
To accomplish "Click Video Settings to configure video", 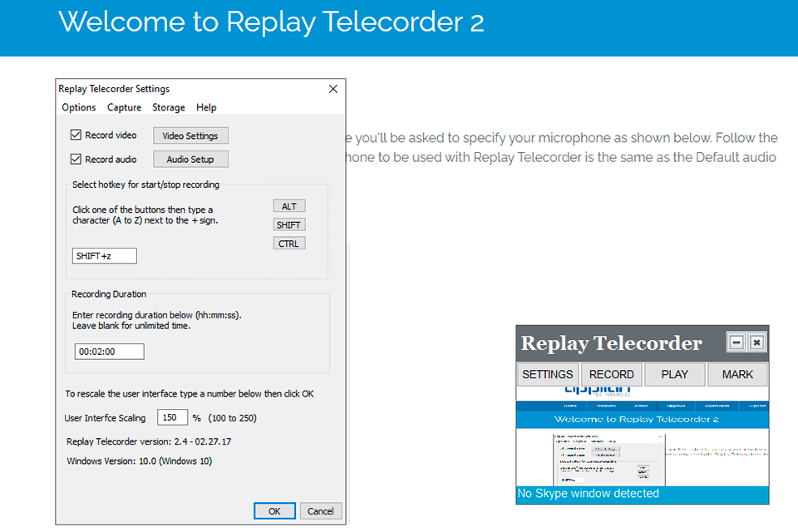I will (190, 135).
